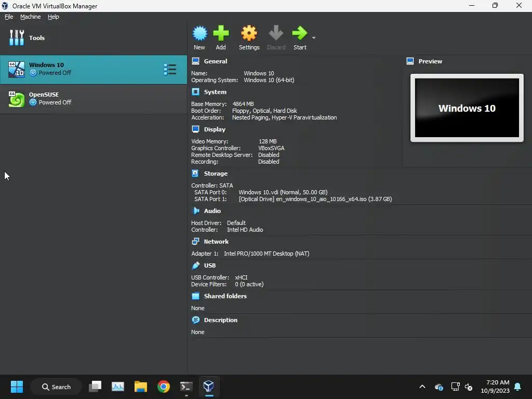Click the VirtualBox taskbar icon
532x399 pixels.
coord(209,387)
